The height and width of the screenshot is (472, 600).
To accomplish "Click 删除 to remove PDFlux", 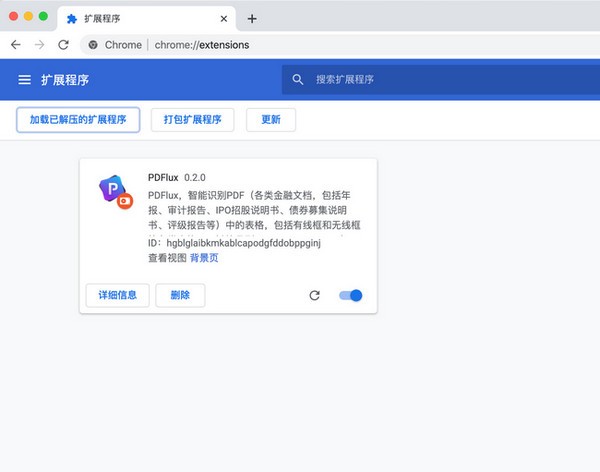I will click(180, 295).
